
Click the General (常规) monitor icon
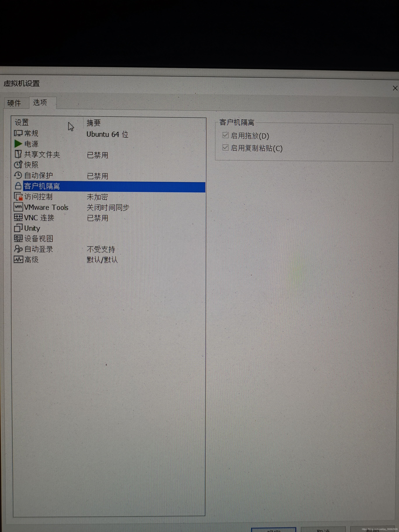[18, 133]
